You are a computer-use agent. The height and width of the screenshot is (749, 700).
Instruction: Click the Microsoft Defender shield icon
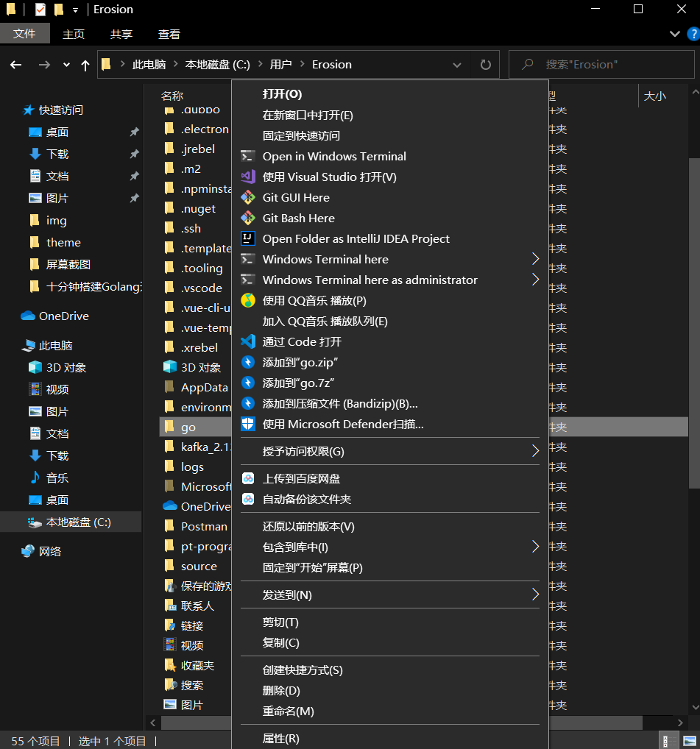pyautogui.click(x=248, y=424)
